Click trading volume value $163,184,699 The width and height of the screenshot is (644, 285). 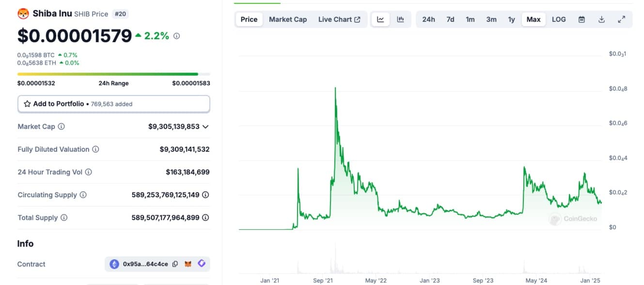(x=188, y=172)
